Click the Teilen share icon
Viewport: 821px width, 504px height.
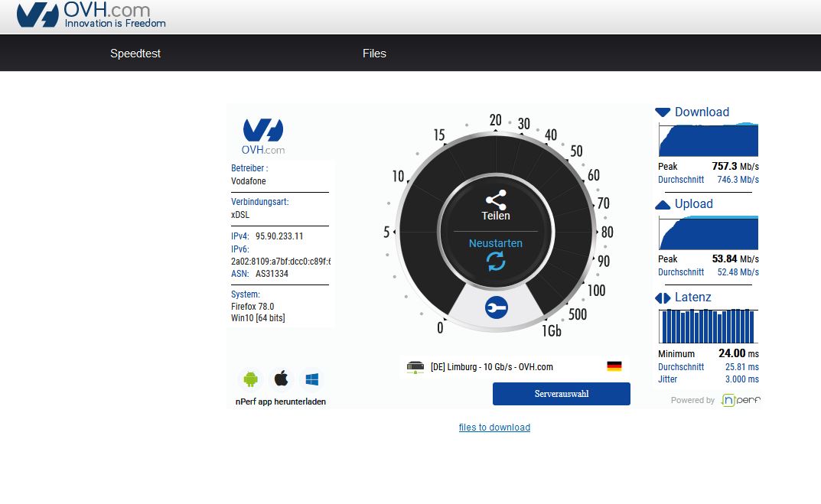496,200
